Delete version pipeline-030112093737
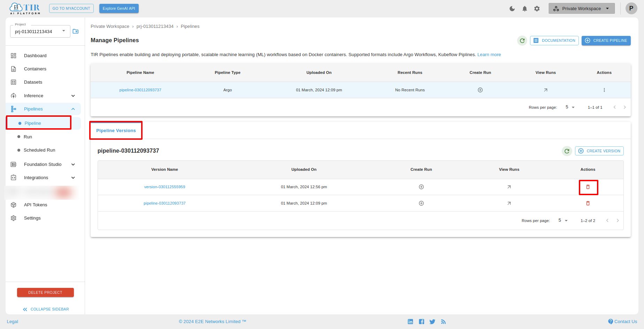Image resolution: width=644 pixels, height=329 pixels. 588,203
